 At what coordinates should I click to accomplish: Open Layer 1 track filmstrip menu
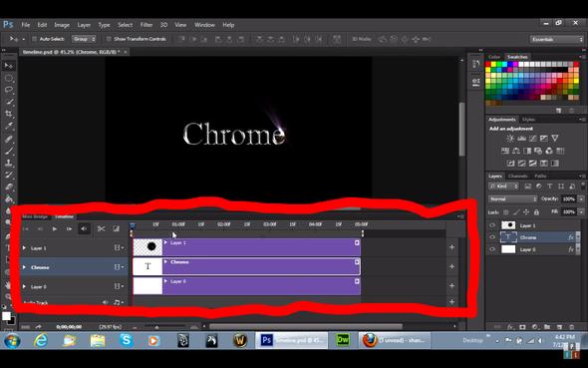click(119, 248)
